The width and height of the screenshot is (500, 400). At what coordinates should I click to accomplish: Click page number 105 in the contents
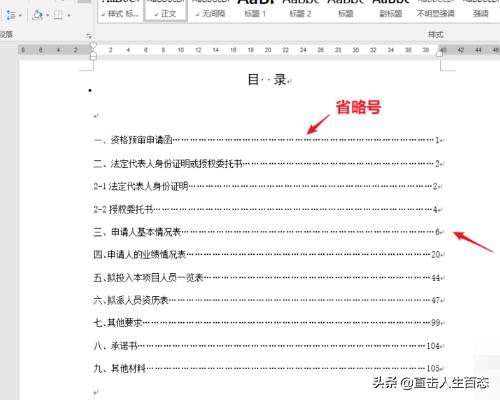point(433,368)
